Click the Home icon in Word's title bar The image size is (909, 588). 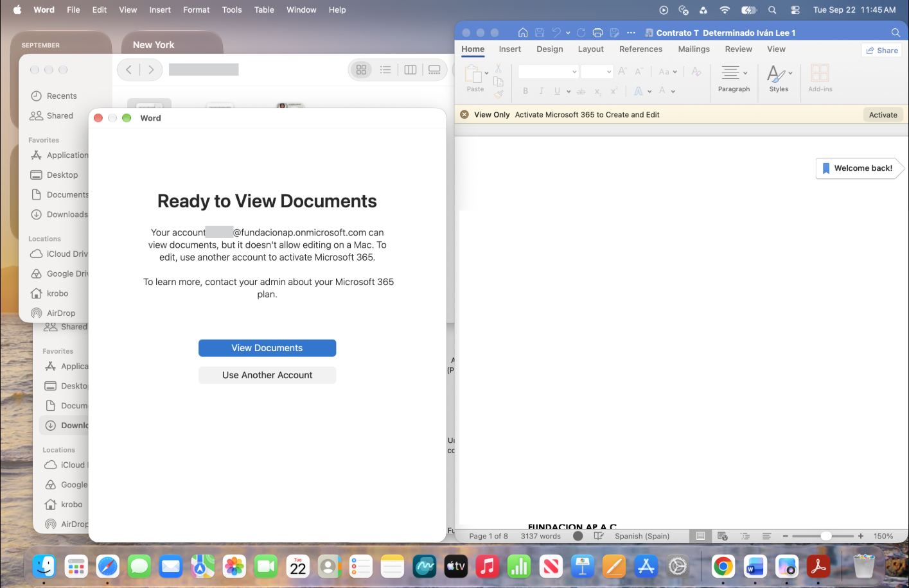[x=523, y=33]
